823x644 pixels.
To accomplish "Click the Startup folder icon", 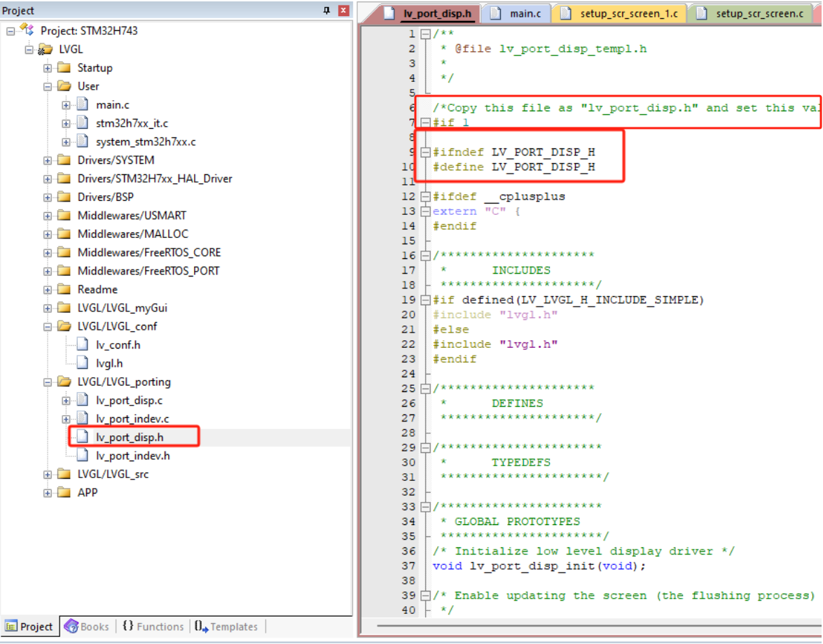I will point(64,68).
